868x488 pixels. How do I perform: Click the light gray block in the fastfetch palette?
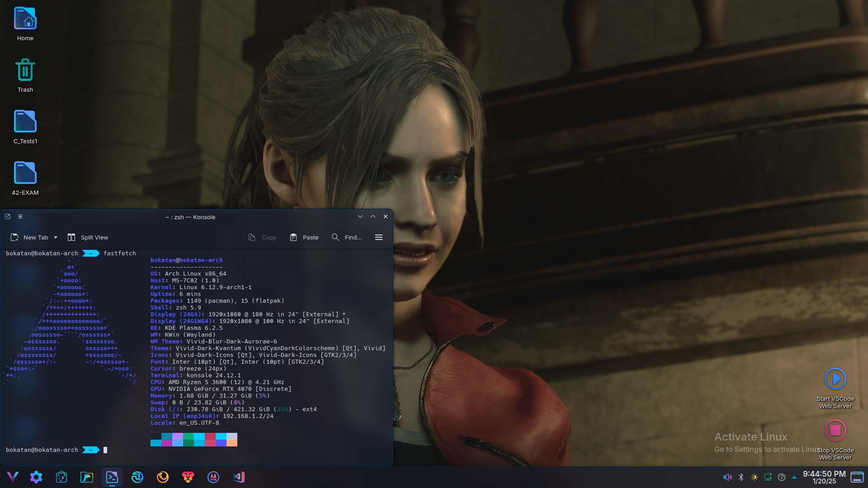[232, 436]
